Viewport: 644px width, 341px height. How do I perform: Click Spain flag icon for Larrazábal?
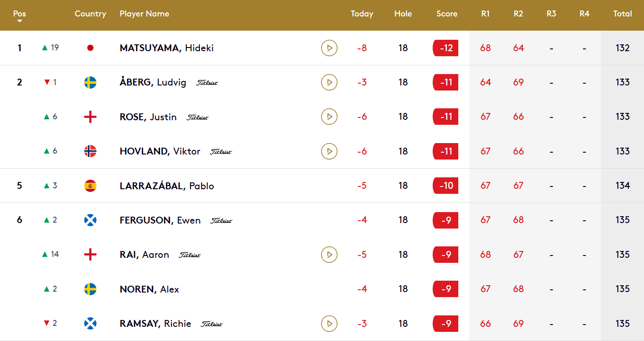click(x=90, y=186)
